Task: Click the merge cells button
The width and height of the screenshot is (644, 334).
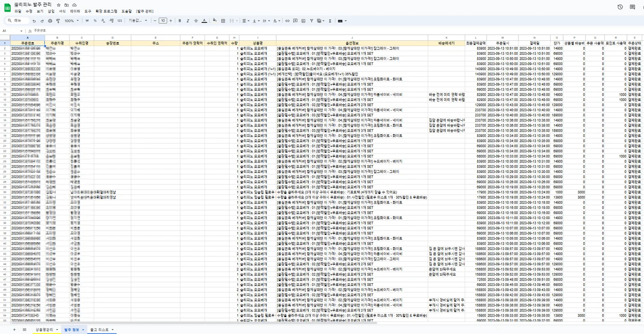Action: coord(231,21)
